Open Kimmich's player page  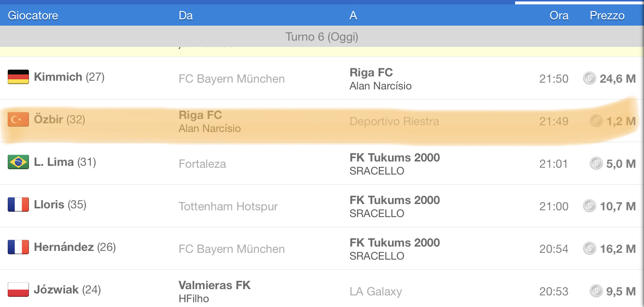tap(58, 77)
